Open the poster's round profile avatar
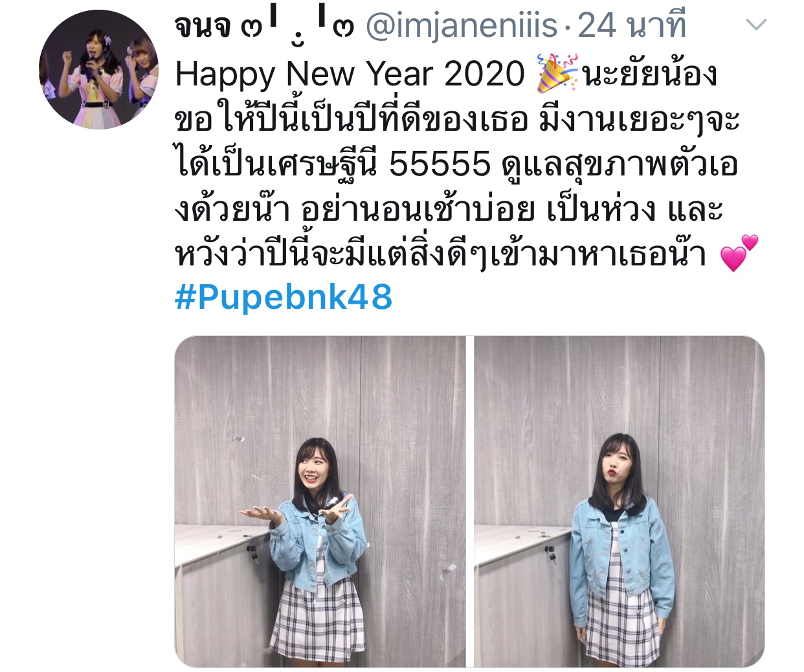The width and height of the screenshot is (804, 672). tap(98, 69)
